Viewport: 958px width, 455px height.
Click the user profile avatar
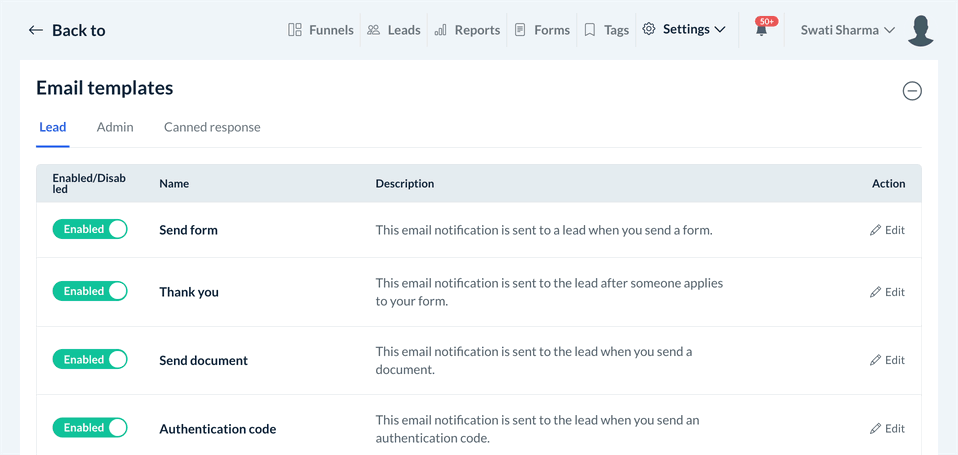coord(921,30)
